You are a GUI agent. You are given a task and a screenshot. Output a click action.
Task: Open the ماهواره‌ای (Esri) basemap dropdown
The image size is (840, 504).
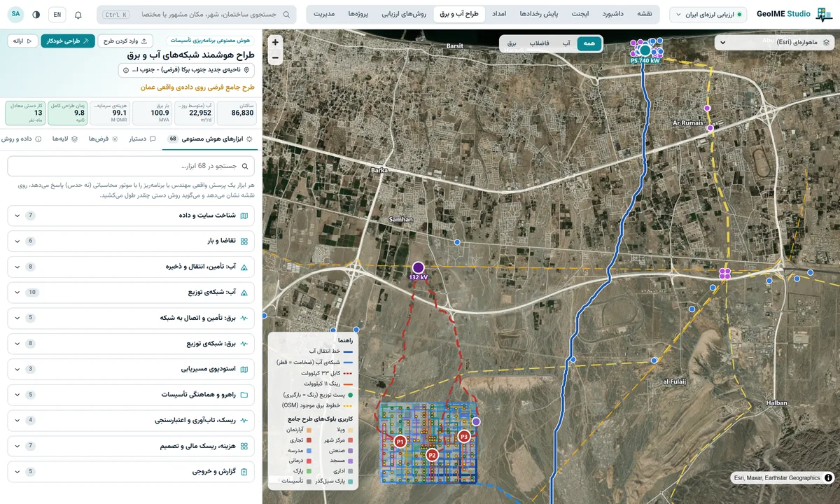coord(775,43)
